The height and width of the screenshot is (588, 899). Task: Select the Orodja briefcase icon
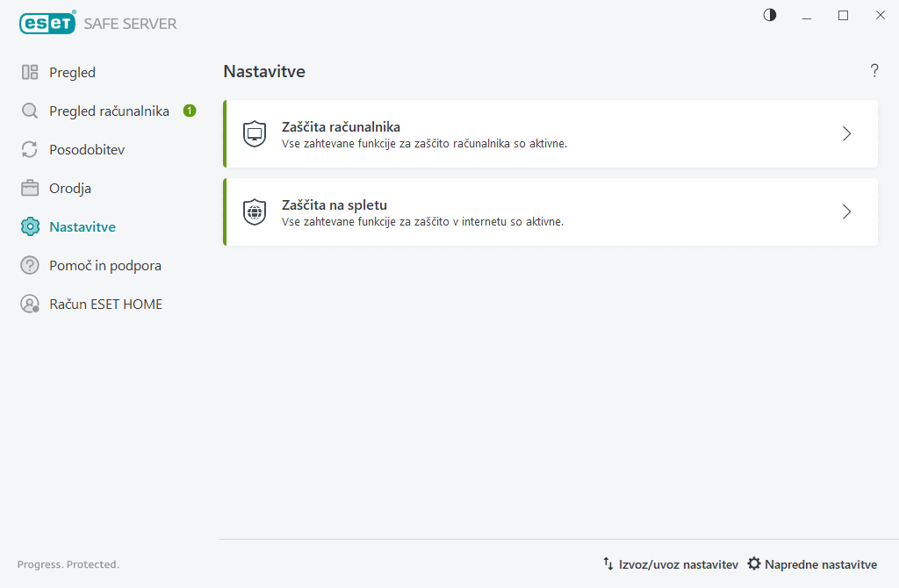30,189
